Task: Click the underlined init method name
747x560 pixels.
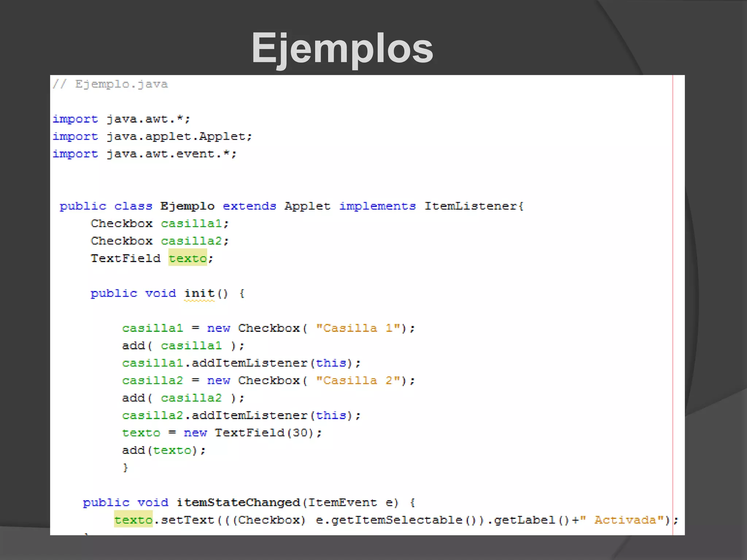Action: coord(199,293)
